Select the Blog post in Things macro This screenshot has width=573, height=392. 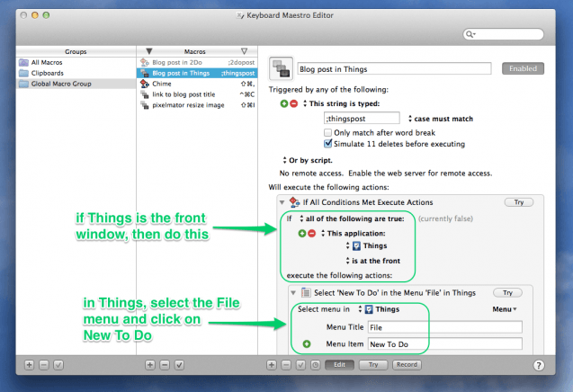pos(197,73)
